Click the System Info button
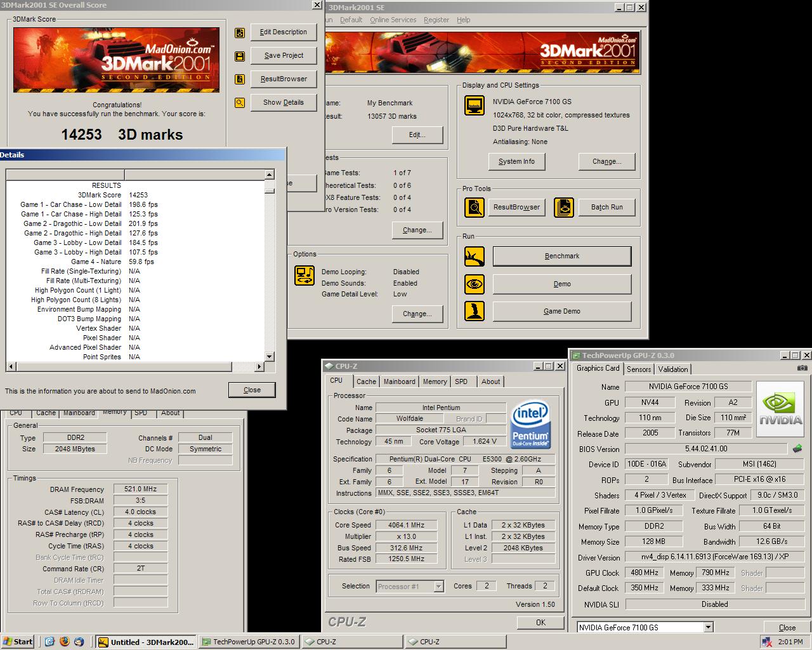Viewport: 812px width, 650px height. (x=516, y=162)
